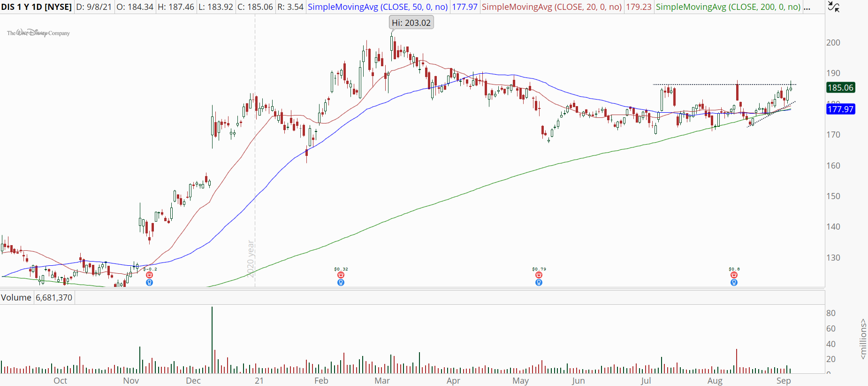Click the 'Oct' time axis label

pos(60,381)
